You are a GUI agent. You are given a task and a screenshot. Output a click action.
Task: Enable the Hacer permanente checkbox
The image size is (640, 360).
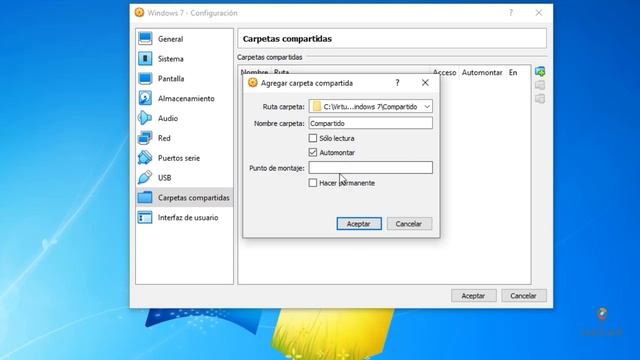[x=313, y=183]
